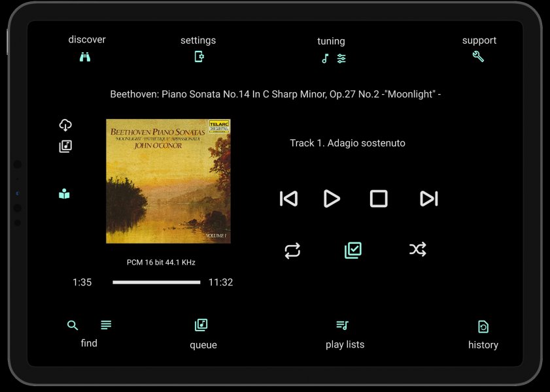Open the support wrench icon

tap(478, 56)
